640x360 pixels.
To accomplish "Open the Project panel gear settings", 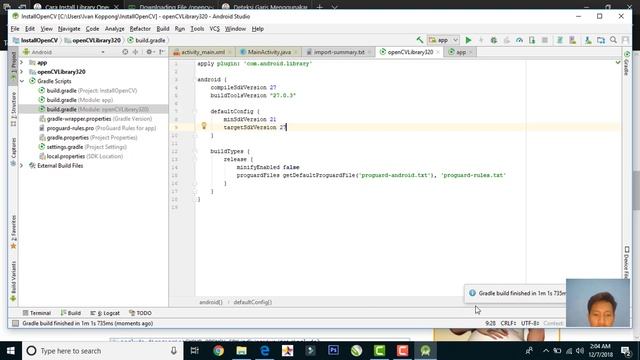I will [149, 52].
